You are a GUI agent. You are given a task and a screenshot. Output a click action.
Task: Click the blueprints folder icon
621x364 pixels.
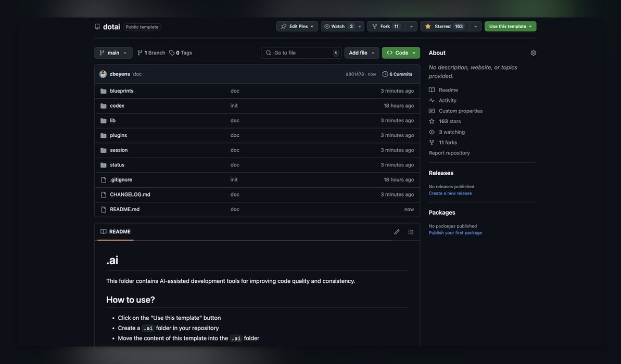pos(104,91)
